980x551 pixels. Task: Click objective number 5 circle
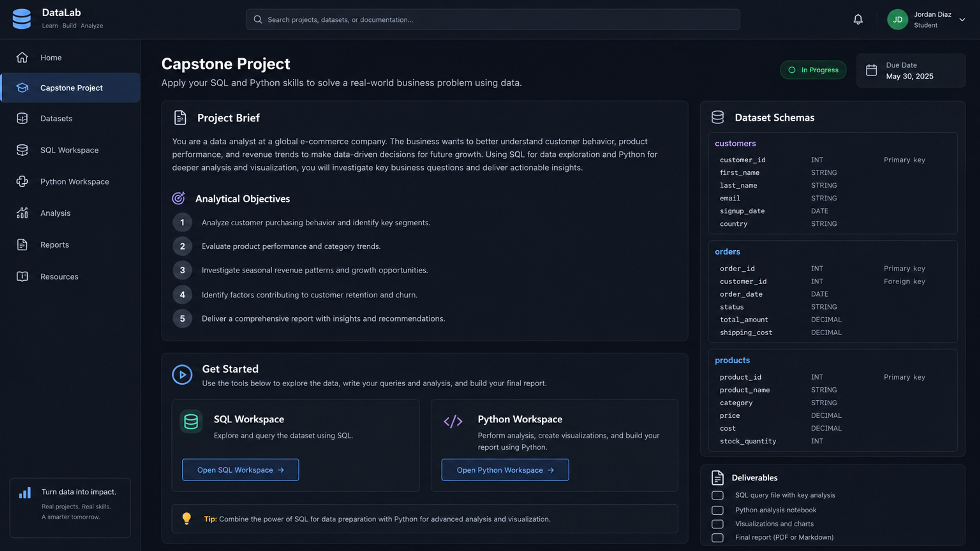click(182, 318)
